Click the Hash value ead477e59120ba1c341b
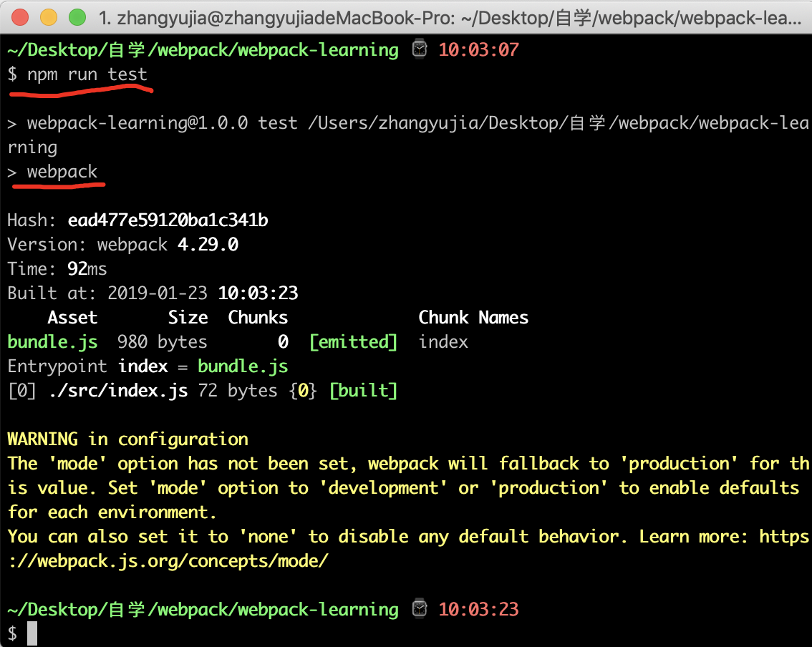 point(168,220)
